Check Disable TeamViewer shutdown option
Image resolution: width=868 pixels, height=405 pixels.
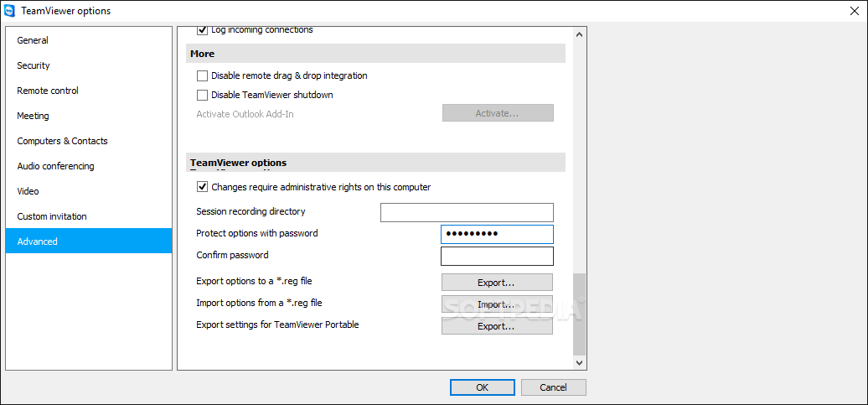point(202,95)
